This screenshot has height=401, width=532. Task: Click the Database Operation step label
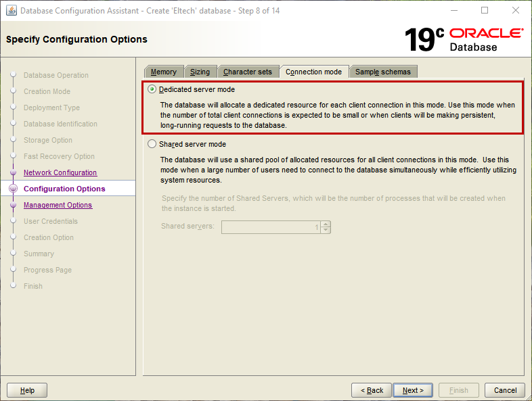click(x=56, y=75)
